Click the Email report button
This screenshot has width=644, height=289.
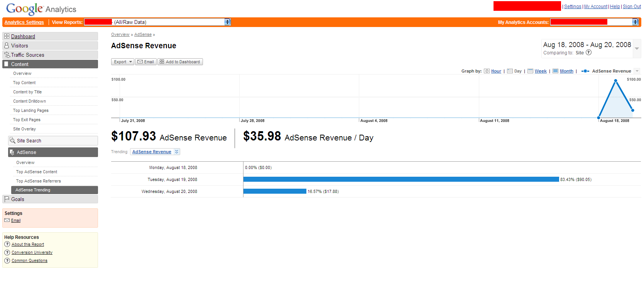coord(146,62)
